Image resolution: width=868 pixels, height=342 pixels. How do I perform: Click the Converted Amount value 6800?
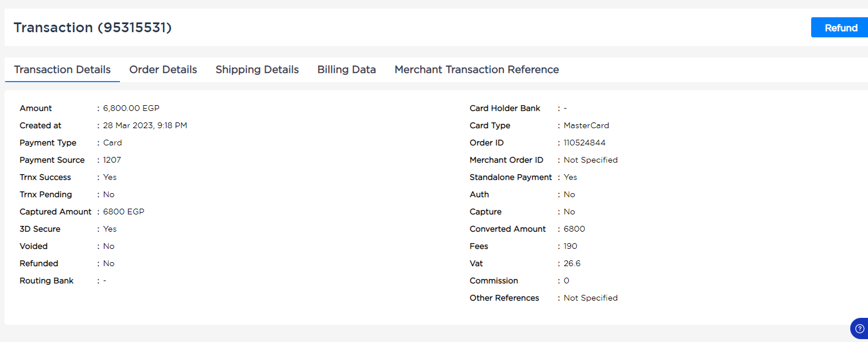click(x=575, y=229)
